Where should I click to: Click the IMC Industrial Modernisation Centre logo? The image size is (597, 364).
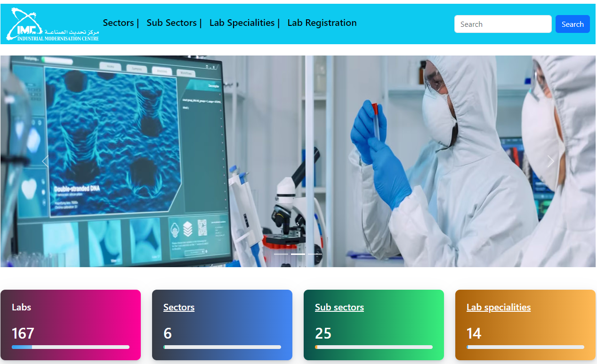tap(52, 24)
